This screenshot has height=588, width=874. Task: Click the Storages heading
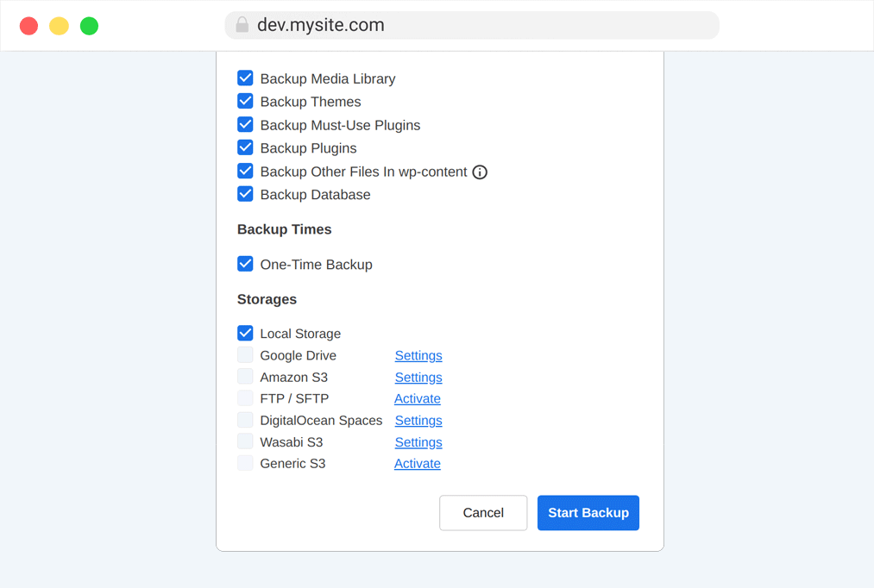(x=267, y=299)
